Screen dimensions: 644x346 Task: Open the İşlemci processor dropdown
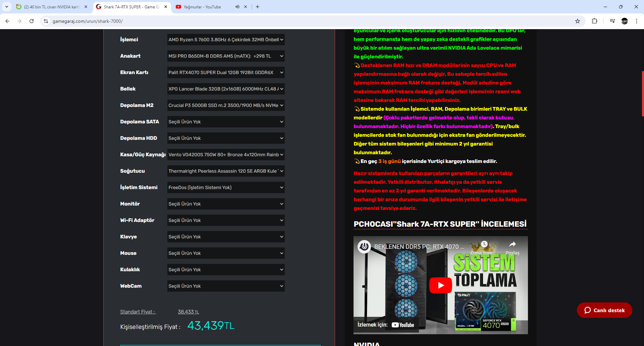(x=226, y=40)
